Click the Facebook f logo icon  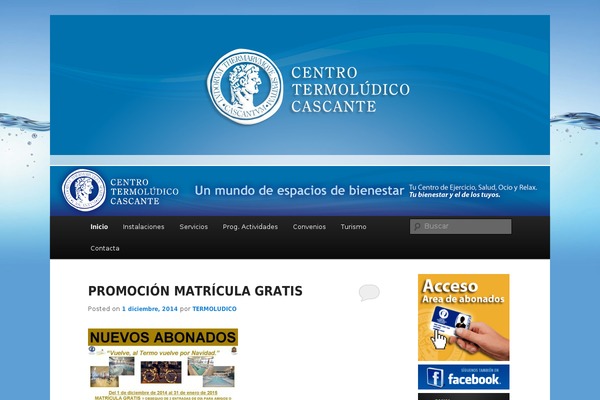click(x=435, y=377)
